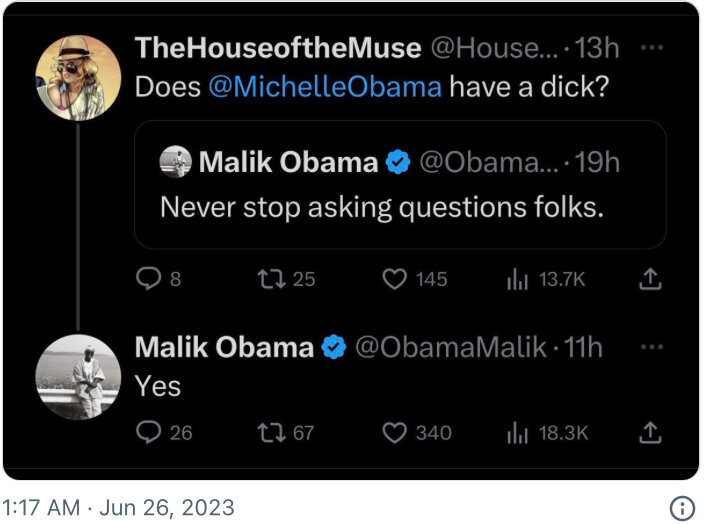View analytics showing 18.3K views
This screenshot has height=524, width=705.
(x=518, y=433)
